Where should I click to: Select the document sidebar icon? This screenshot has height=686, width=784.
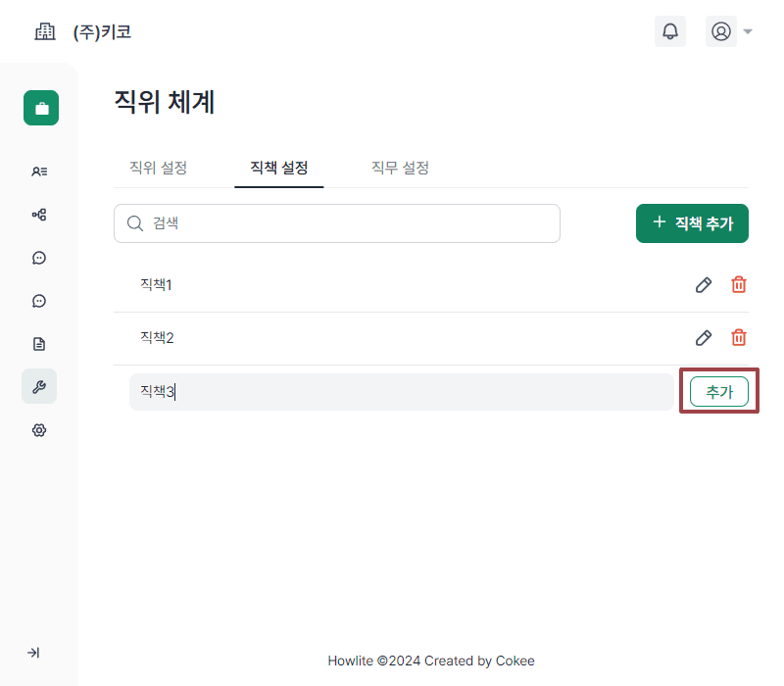[38, 343]
